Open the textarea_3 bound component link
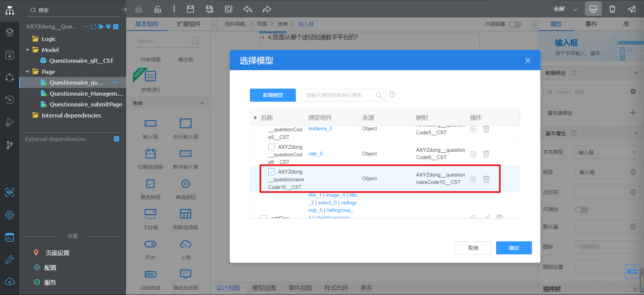644x295 pixels. point(320,129)
